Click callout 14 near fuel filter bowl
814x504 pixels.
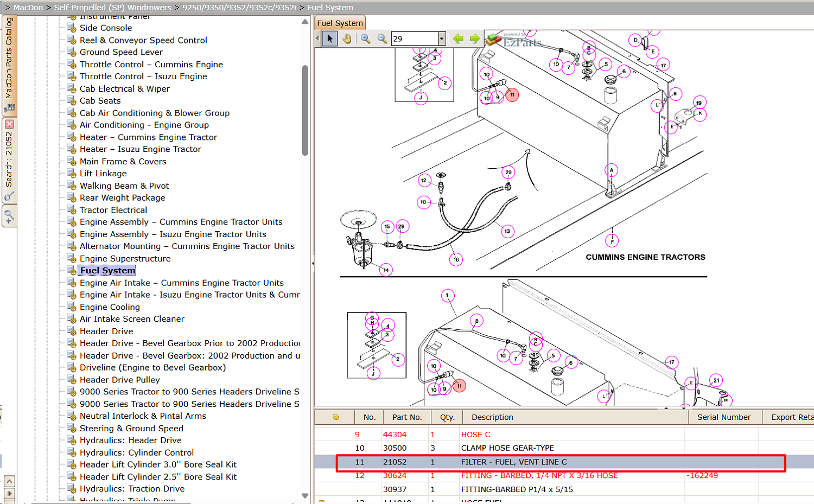click(386, 270)
